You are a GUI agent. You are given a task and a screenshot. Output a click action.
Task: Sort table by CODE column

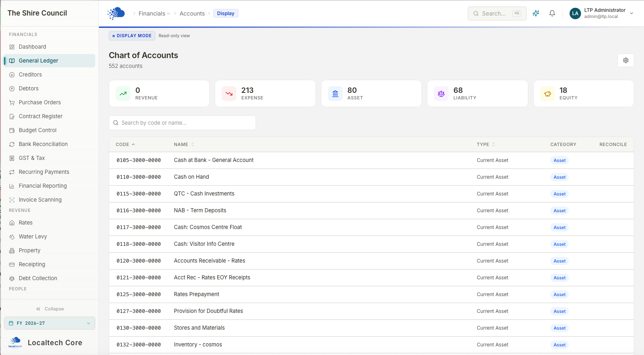[x=125, y=144]
